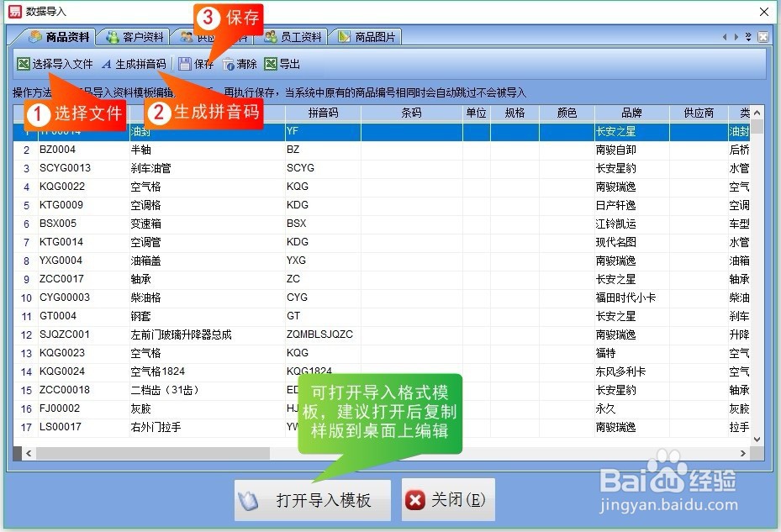781x532 pixels.
Task: Click the 数据导入 window app icon
Action: tap(15, 11)
